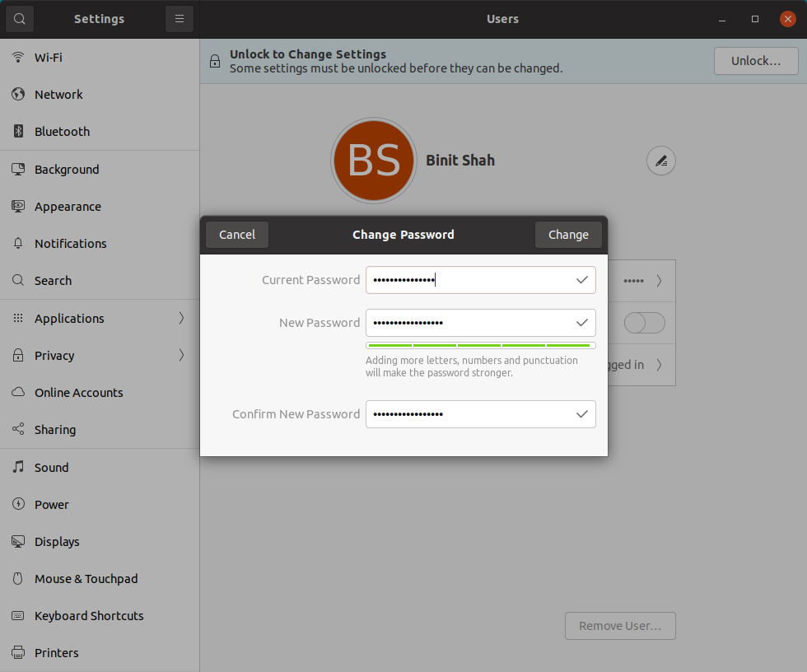
Task: Click the Bluetooth icon in sidebar
Action: (x=18, y=131)
